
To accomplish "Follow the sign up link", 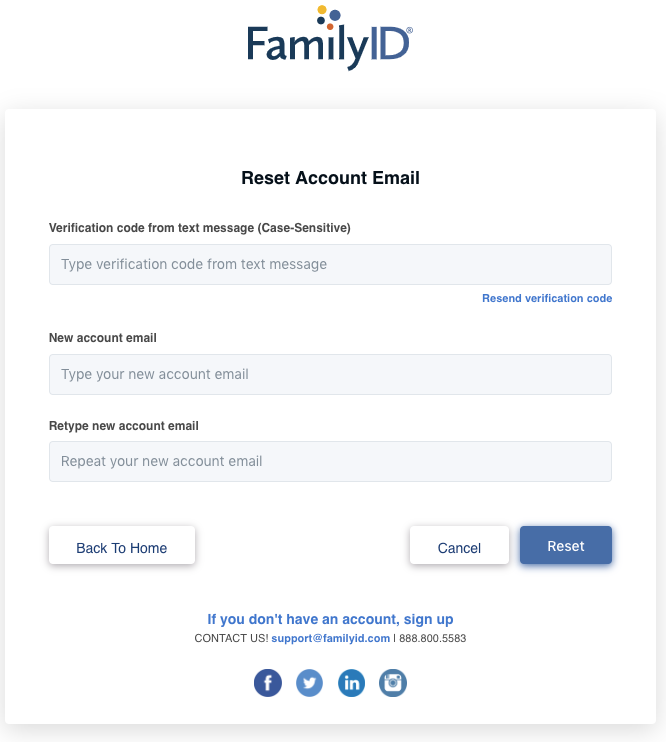I will point(330,619).
